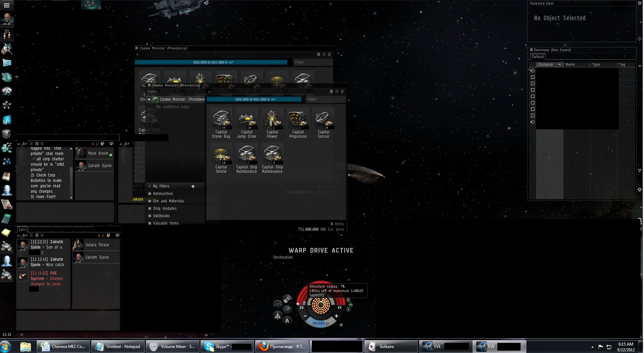
Task: Open the People and Places magnifier icon
Action: pos(7,49)
